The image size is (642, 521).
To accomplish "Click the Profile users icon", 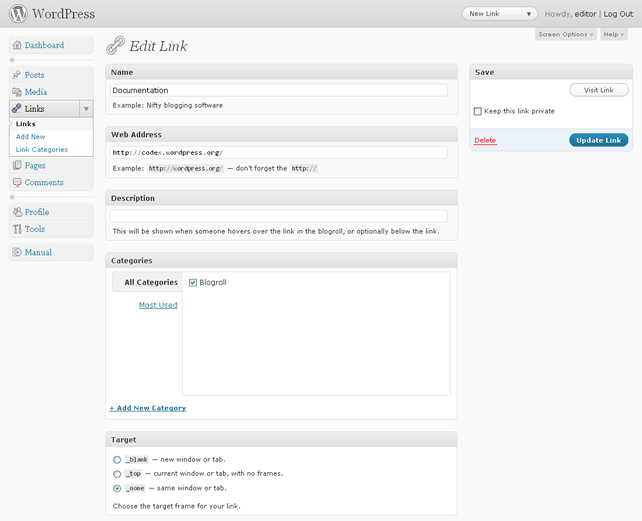I will (x=17, y=212).
